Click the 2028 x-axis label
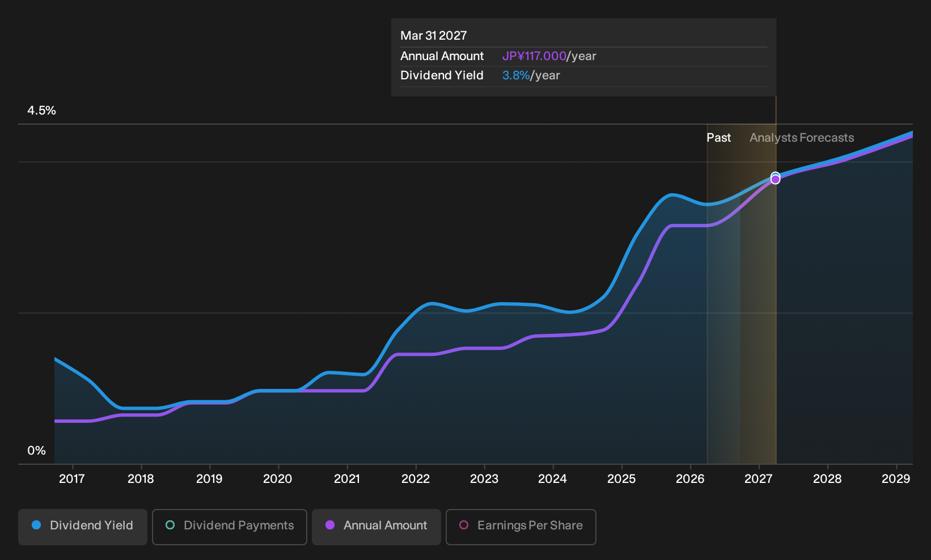931x560 pixels. click(827, 479)
